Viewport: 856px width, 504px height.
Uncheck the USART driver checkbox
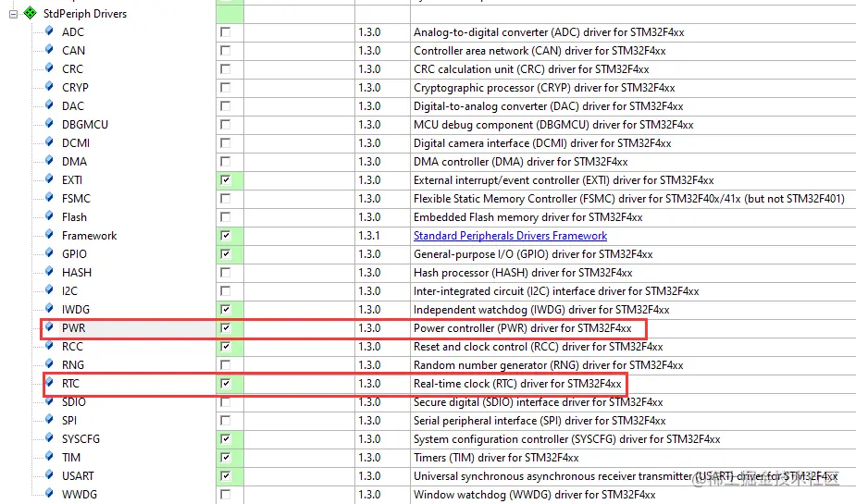[225, 476]
